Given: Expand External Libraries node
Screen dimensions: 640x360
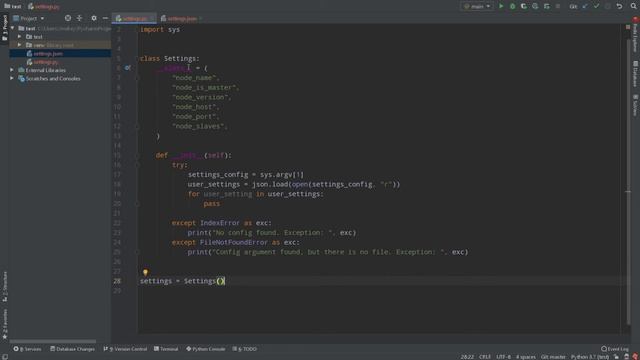Looking at the screenshot, I should point(12,70).
